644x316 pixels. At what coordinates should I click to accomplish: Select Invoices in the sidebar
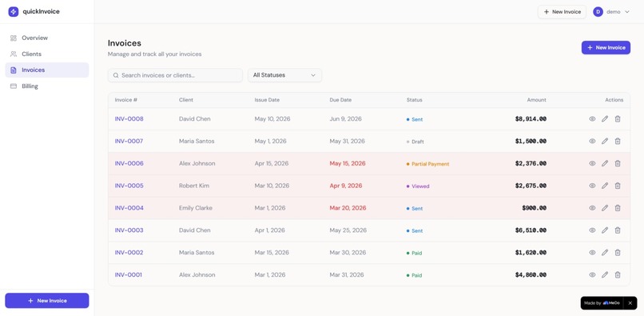click(x=47, y=70)
